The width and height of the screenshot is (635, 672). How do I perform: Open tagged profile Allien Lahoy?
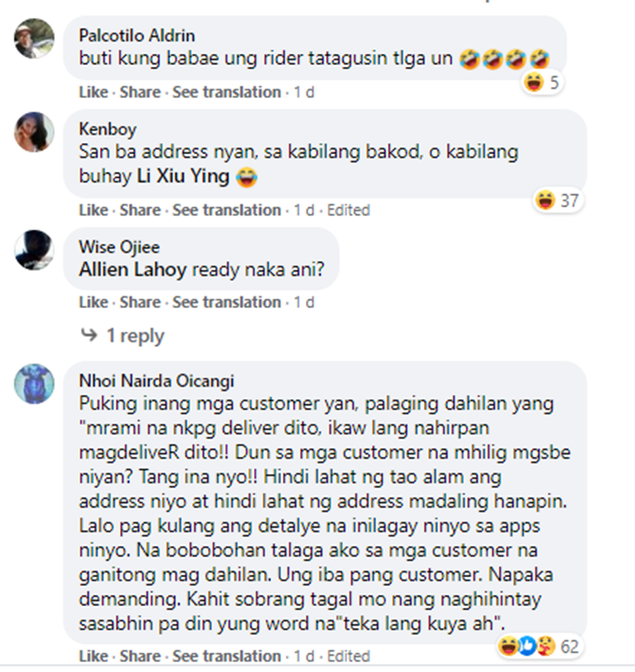[x=133, y=270]
